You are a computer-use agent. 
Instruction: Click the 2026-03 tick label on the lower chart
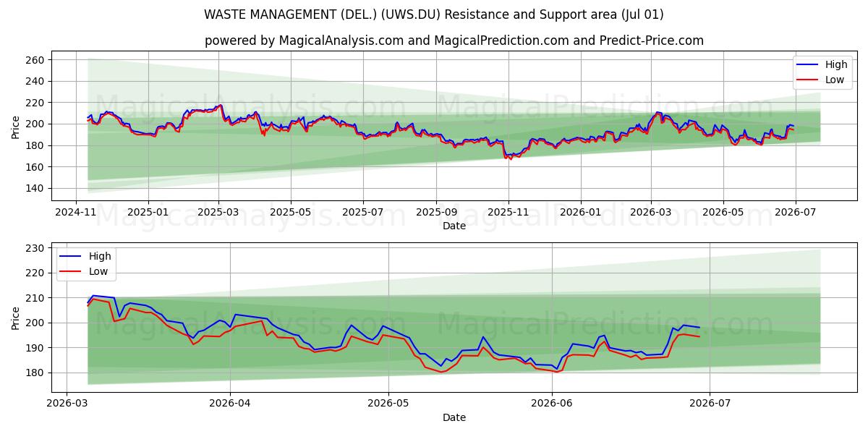pyautogui.click(x=67, y=404)
